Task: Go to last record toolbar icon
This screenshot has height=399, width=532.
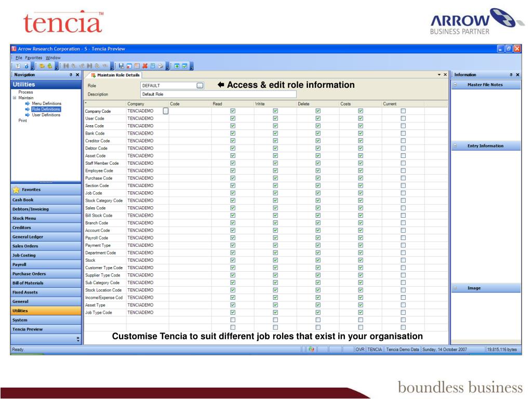Action: coord(89,66)
